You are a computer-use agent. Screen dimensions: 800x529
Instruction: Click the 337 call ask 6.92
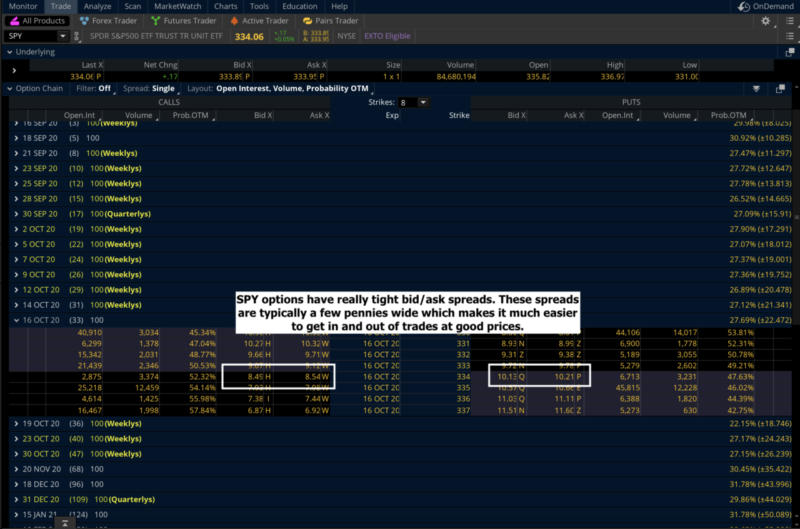pos(311,411)
